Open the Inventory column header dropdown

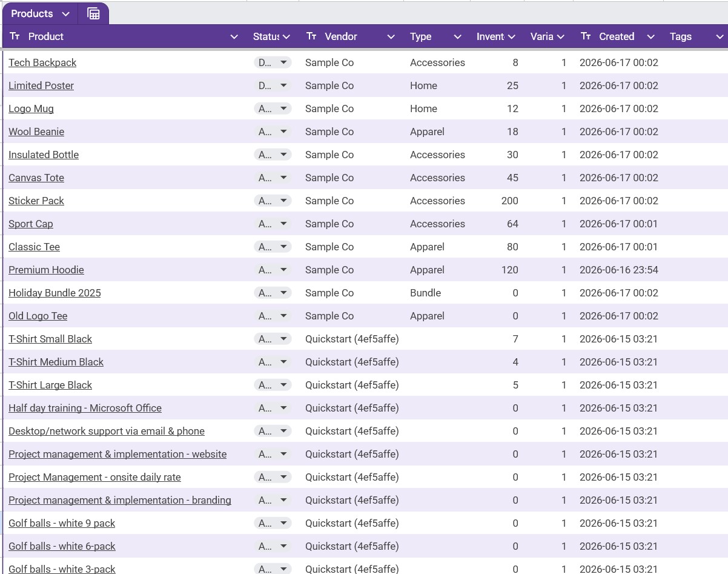[x=512, y=37]
